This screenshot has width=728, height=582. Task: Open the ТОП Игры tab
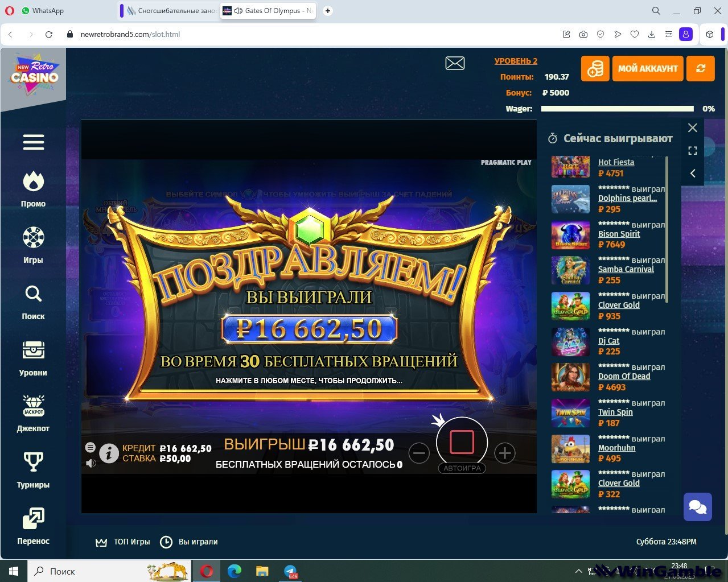click(x=123, y=542)
